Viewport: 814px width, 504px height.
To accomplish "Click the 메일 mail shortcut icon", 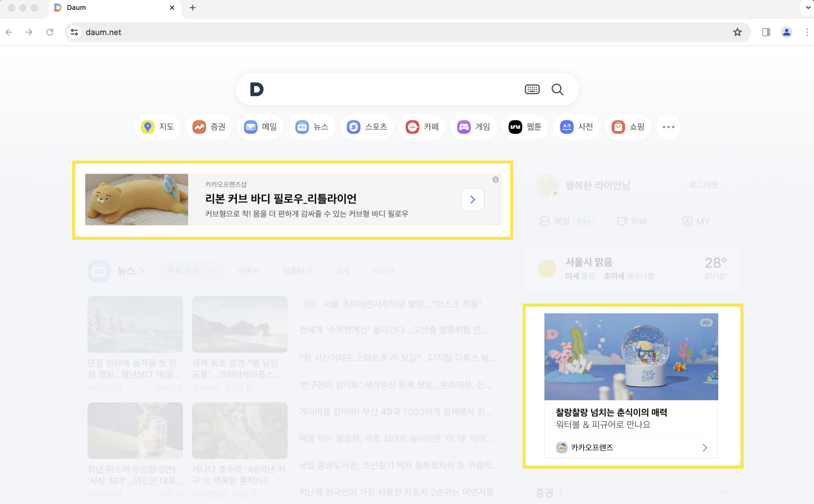I will coord(251,127).
